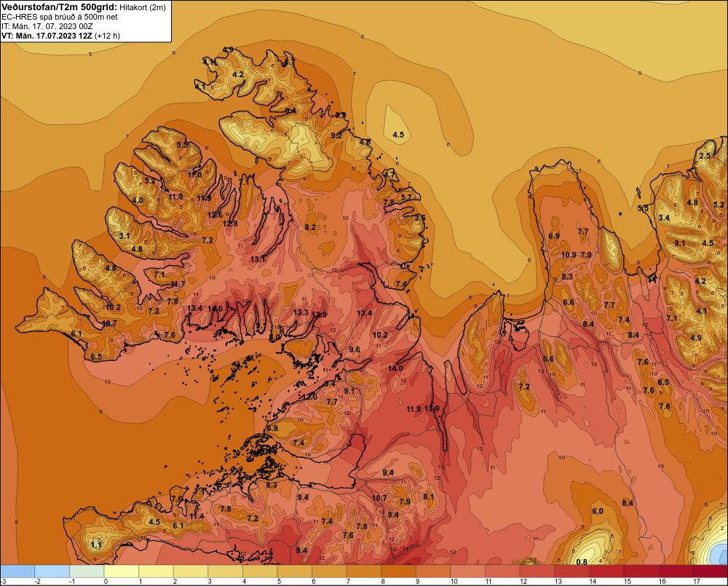Click the '11.7' temperature value
The width and height of the screenshot is (728, 586).
pos(178,284)
